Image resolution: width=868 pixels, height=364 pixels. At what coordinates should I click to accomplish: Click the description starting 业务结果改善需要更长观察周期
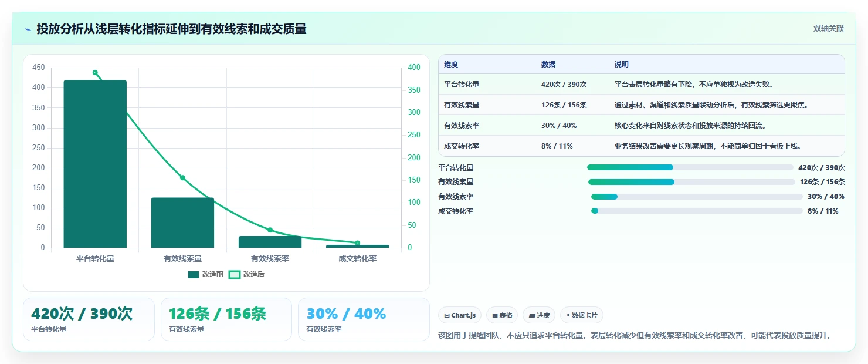(708, 146)
